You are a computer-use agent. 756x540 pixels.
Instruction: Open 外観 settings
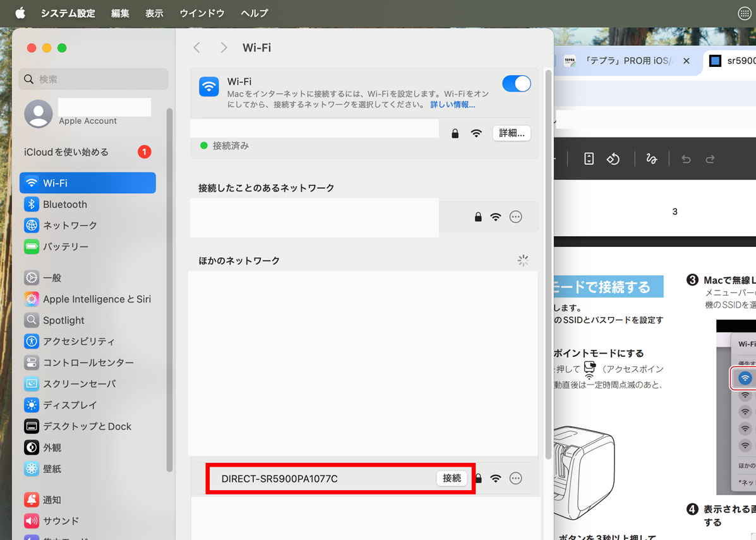pos(87,447)
